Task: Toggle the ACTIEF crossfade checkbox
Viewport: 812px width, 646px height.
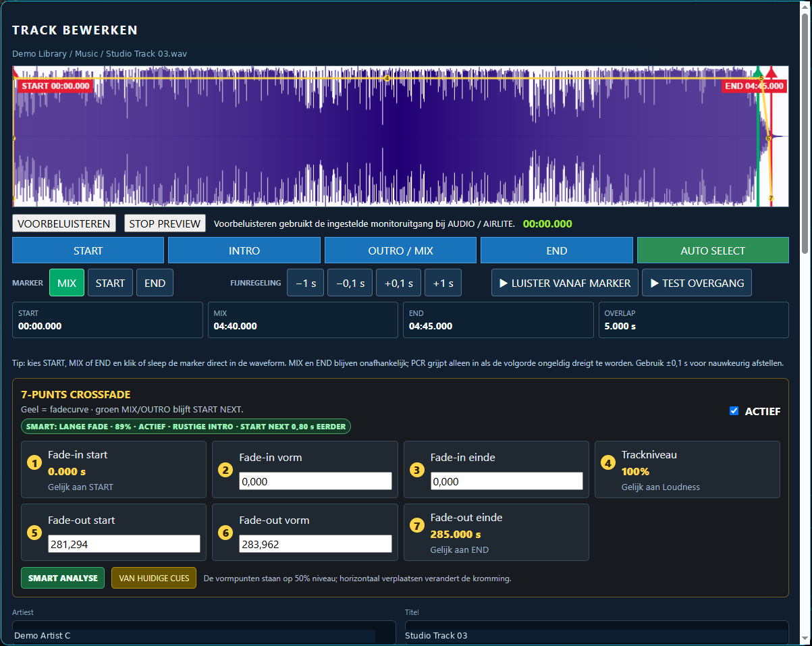Action: 734,411
